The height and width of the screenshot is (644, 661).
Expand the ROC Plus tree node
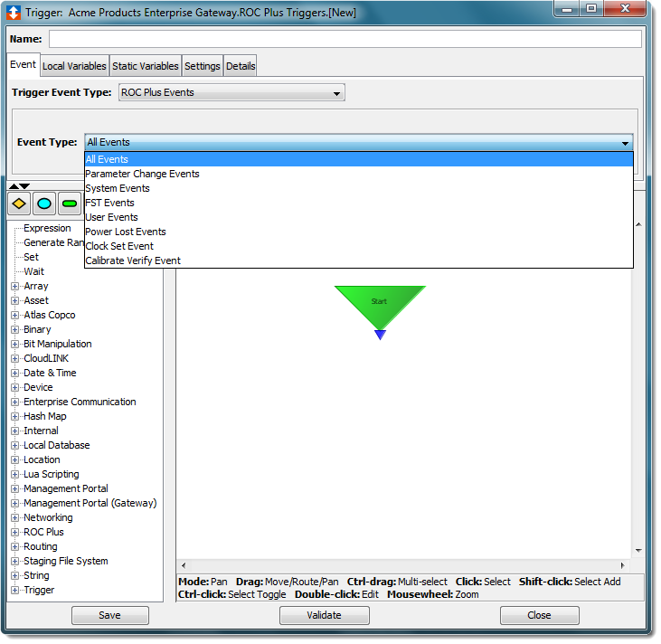pos(14,533)
